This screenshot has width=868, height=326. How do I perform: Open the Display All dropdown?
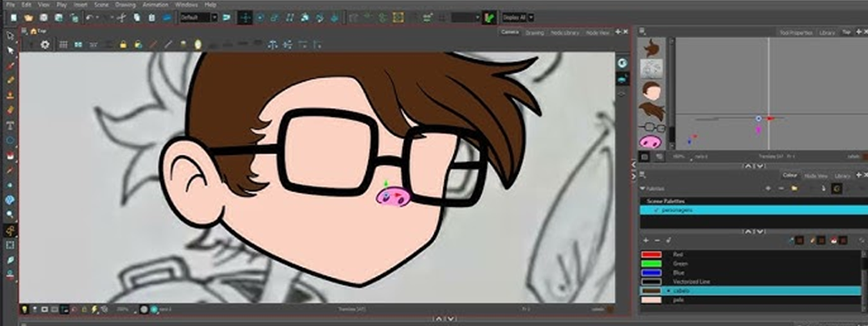point(517,18)
